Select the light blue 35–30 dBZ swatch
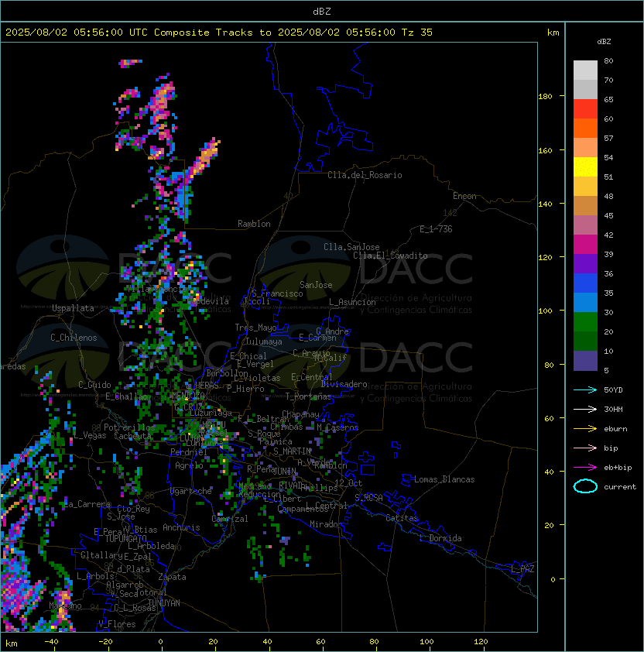644x652 pixels. (585, 302)
